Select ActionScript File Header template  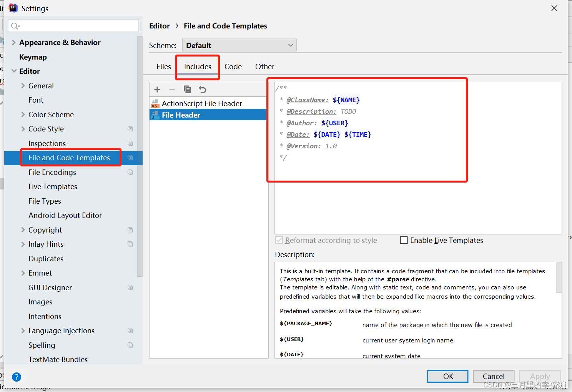click(x=208, y=103)
